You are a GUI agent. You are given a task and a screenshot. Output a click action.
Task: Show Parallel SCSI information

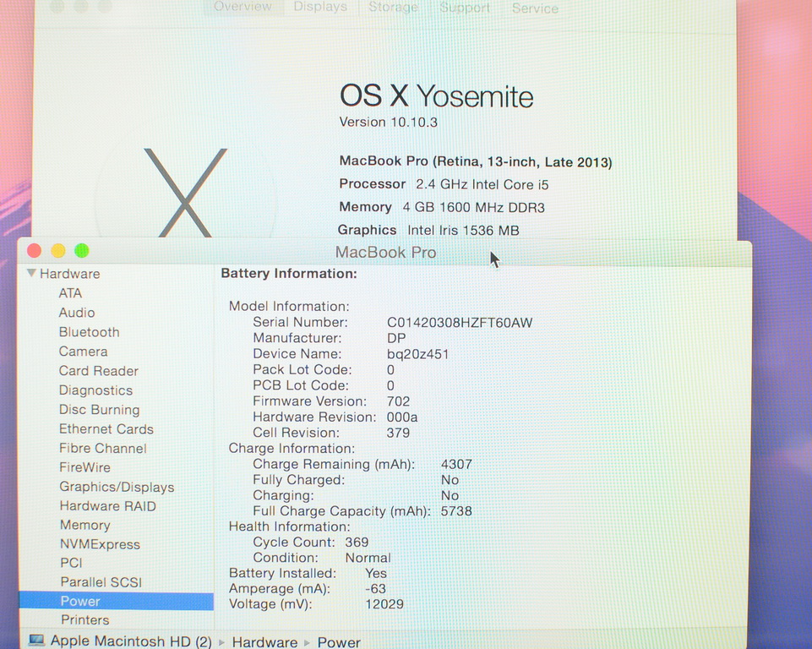click(x=101, y=582)
